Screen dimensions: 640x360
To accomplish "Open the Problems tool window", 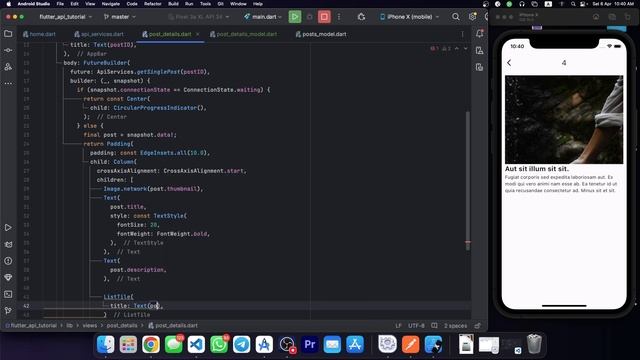I will (8, 261).
